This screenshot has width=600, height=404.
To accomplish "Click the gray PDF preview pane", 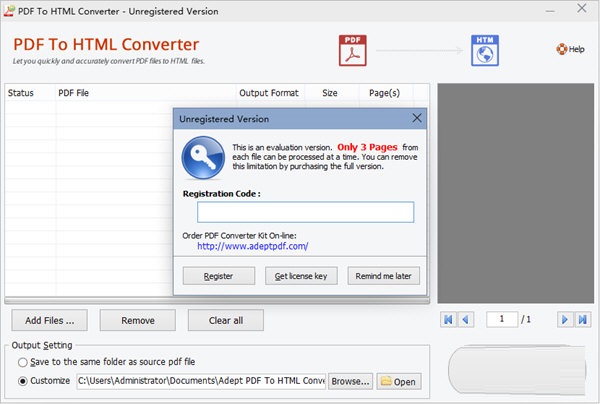I will point(515,193).
